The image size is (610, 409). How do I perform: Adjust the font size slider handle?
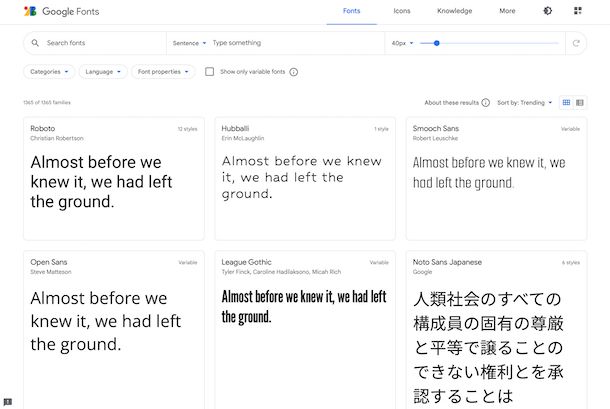(x=436, y=43)
